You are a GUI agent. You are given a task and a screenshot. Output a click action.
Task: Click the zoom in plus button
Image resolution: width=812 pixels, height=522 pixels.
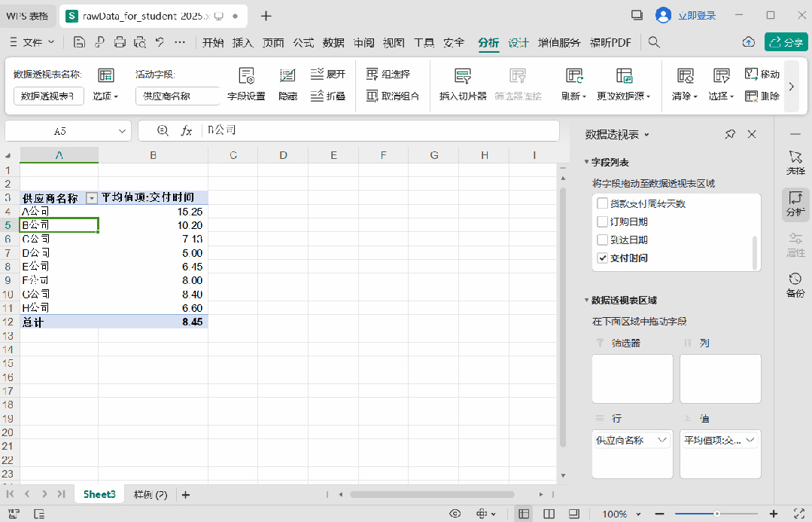coord(773,514)
